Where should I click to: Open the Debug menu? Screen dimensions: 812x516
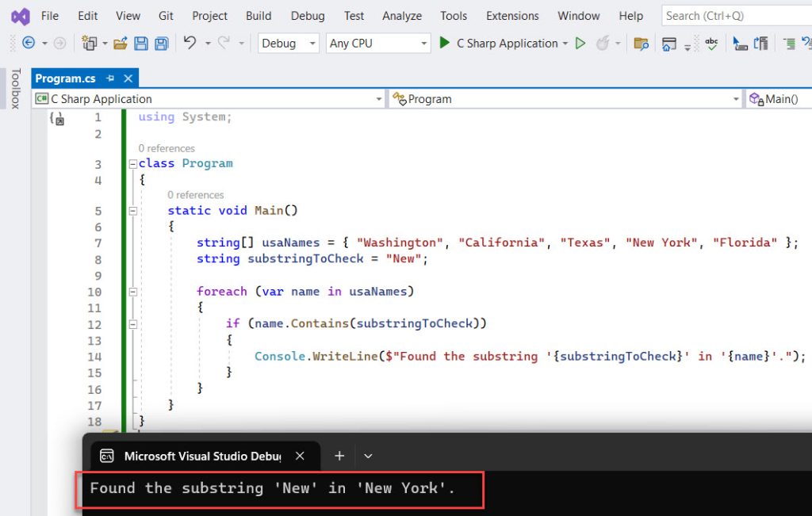307,15
